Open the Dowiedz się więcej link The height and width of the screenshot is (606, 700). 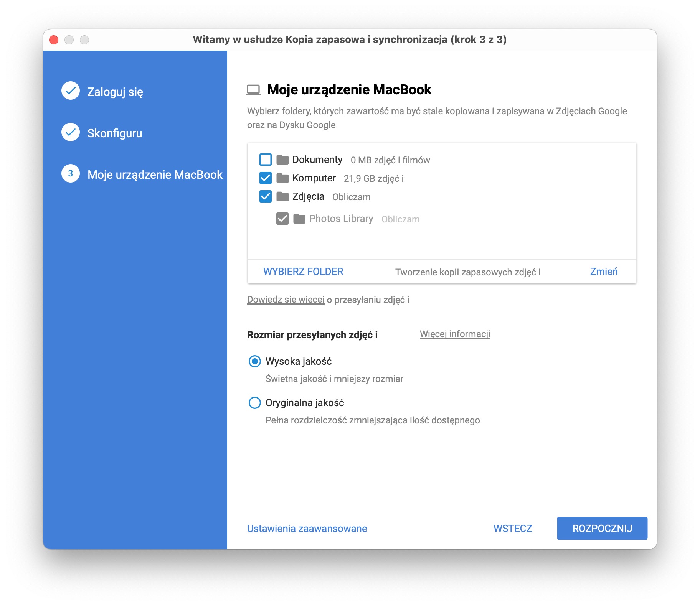pos(286,300)
